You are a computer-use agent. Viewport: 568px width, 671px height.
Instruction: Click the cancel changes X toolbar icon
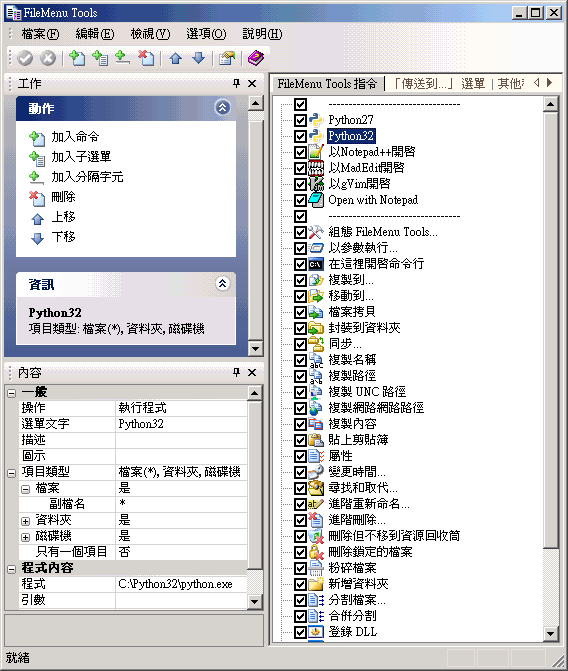pos(48,58)
